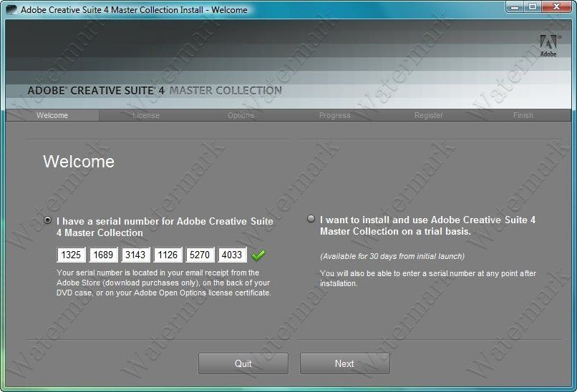The image size is (577, 392).
Task: Proceed with the Next button
Action: 345,363
